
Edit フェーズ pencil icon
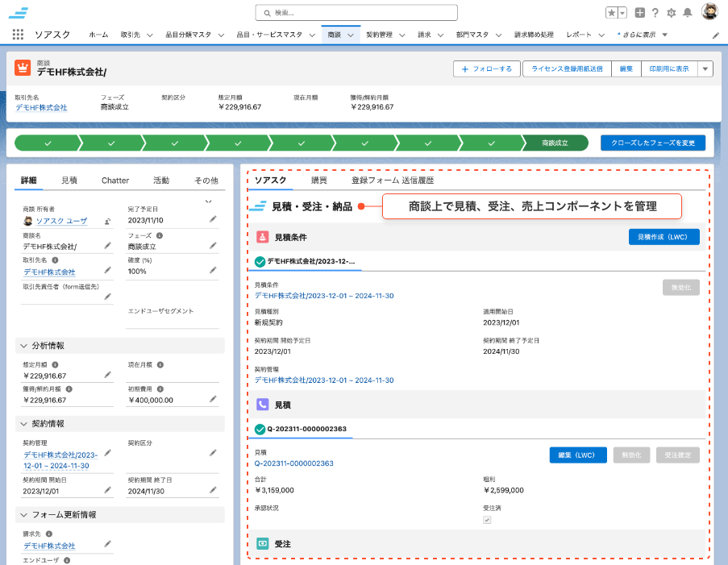(x=213, y=246)
